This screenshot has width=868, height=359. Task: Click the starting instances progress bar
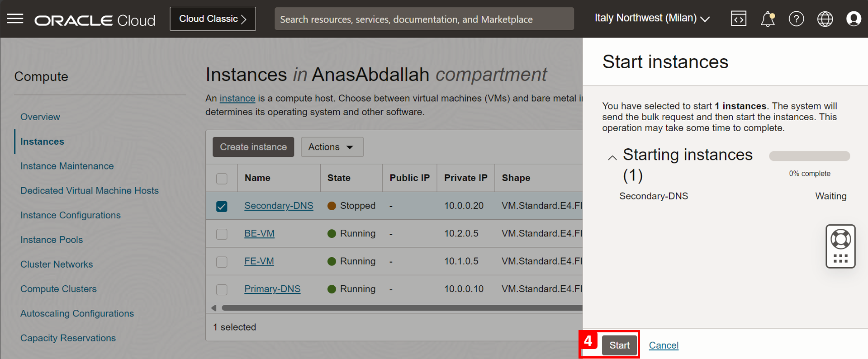(810, 156)
